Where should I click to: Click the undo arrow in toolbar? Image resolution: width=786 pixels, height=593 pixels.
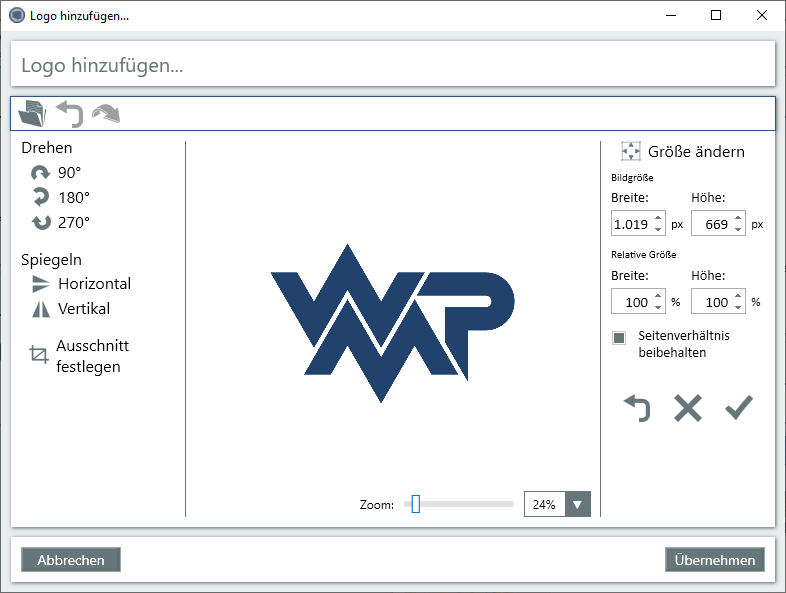point(69,114)
